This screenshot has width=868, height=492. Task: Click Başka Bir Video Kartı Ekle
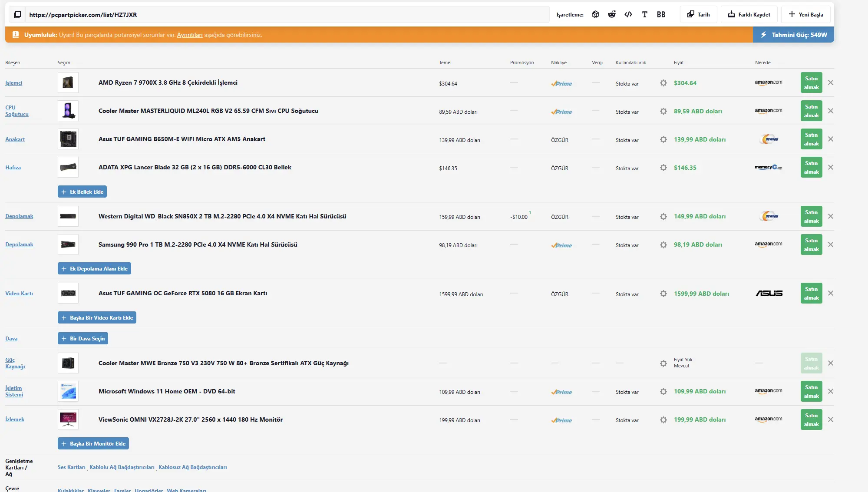[x=97, y=317]
